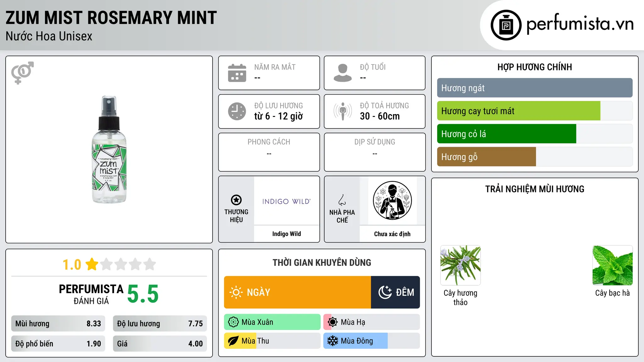Click the green 5.5 Perfumista score

point(143,294)
